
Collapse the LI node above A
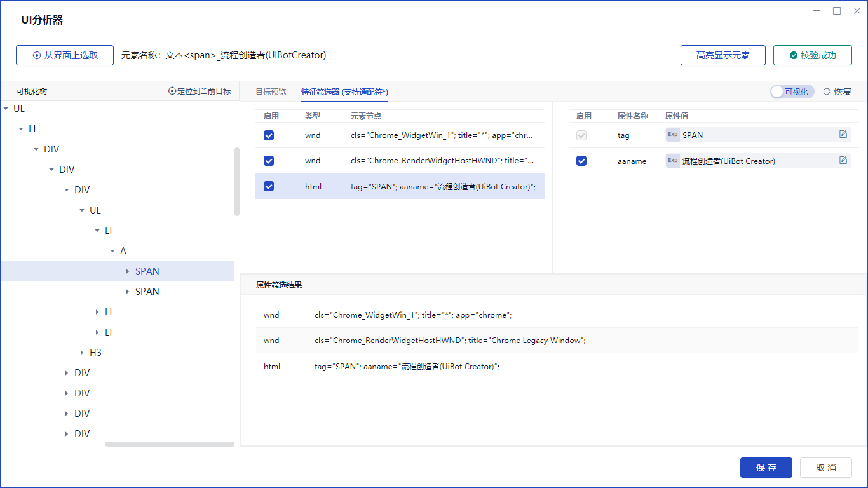click(x=97, y=231)
